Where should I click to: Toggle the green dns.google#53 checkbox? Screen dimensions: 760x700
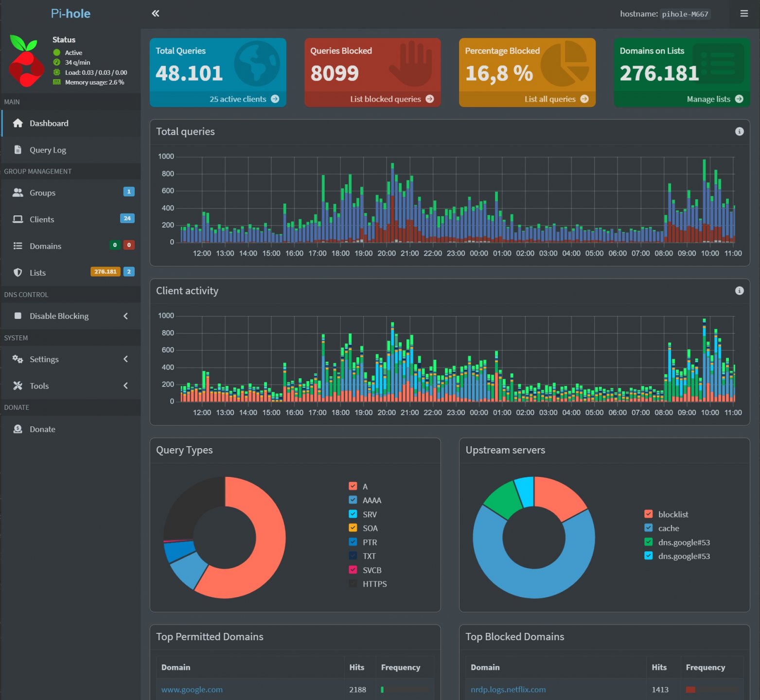[x=649, y=542]
